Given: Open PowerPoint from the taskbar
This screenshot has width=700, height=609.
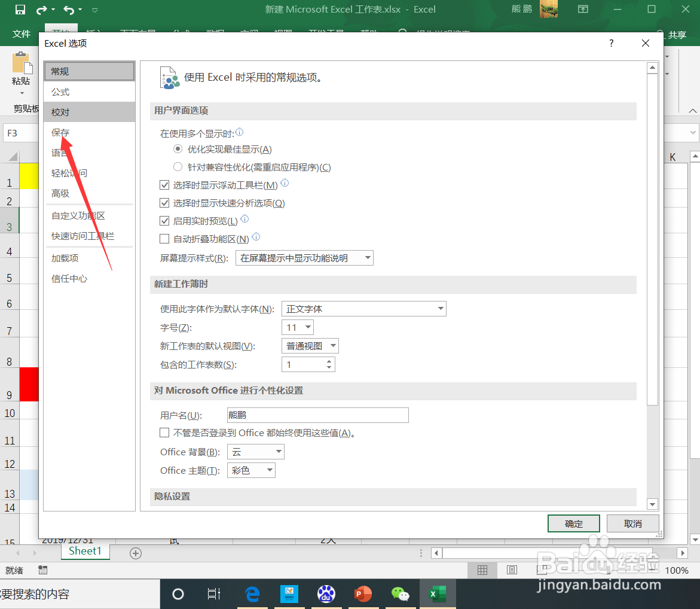Looking at the screenshot, I should pyautogui.click(x=363, y=594).
